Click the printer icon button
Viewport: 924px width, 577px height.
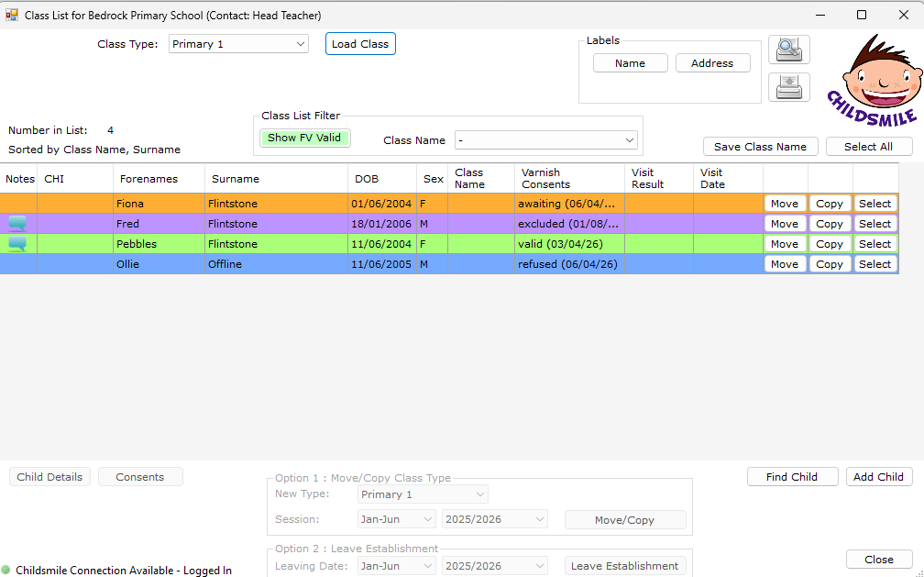788,87
